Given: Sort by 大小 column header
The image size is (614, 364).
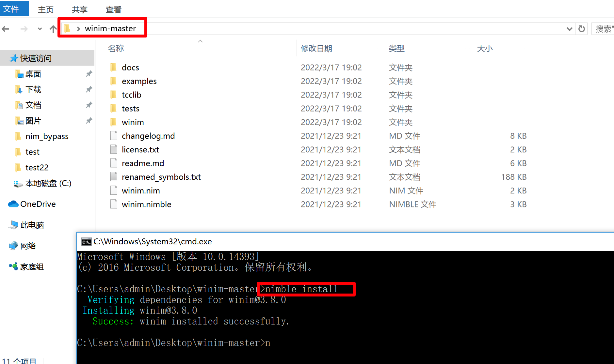Looking at the screenshot, I should (x=485, y=49).
